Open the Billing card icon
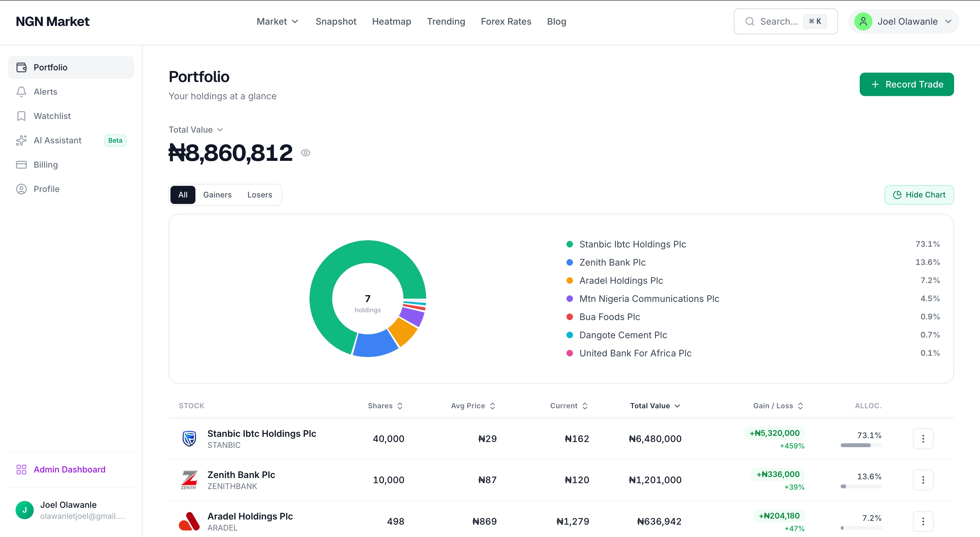 [21, 164]
